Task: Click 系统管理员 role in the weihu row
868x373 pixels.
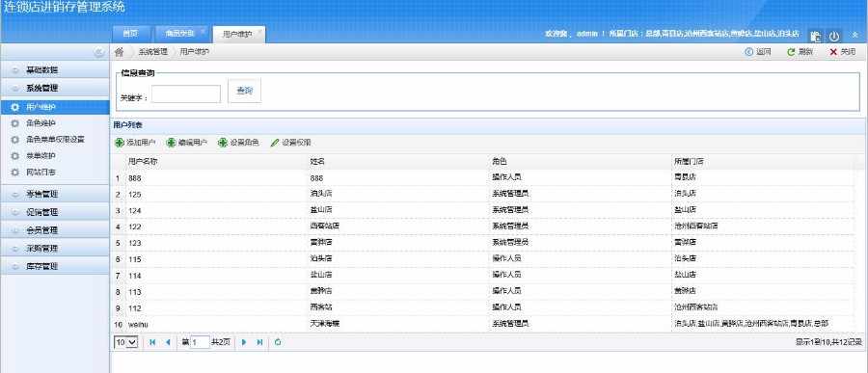Action: click(510, 323)
